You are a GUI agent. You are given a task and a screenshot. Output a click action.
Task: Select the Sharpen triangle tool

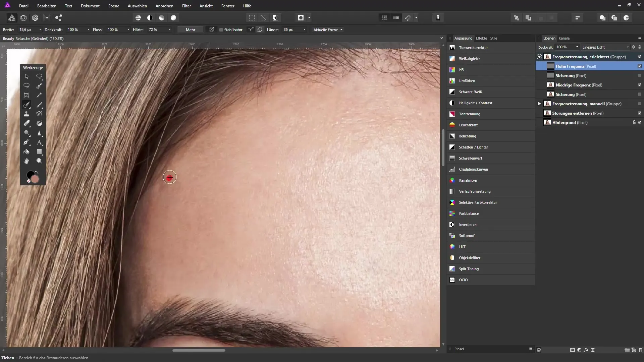pyautogui.click(x=39, y=133)
